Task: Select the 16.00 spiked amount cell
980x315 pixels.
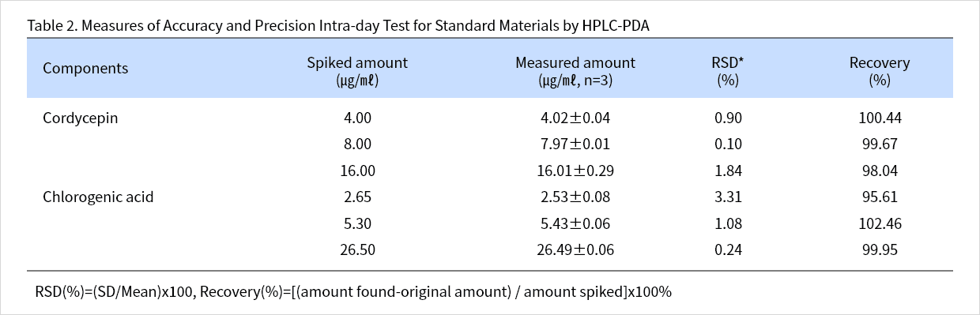Action: click(357, 171)
